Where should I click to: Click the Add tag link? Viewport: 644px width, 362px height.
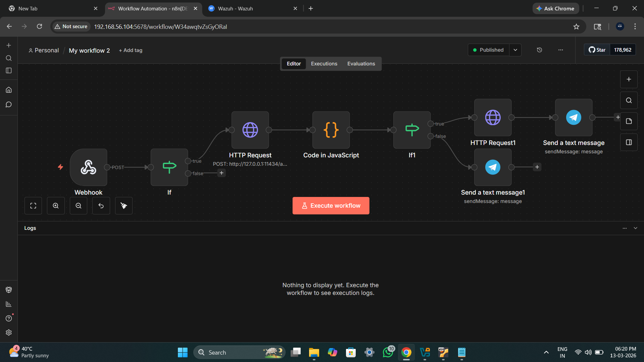131,50
